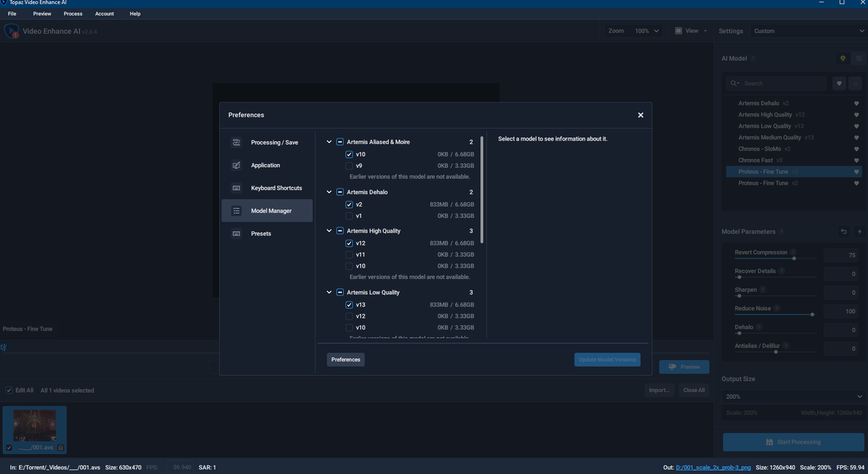
Task: Switch to Processing / Save preferences tab
Action: pyautogui.click(x=267, y=142)
